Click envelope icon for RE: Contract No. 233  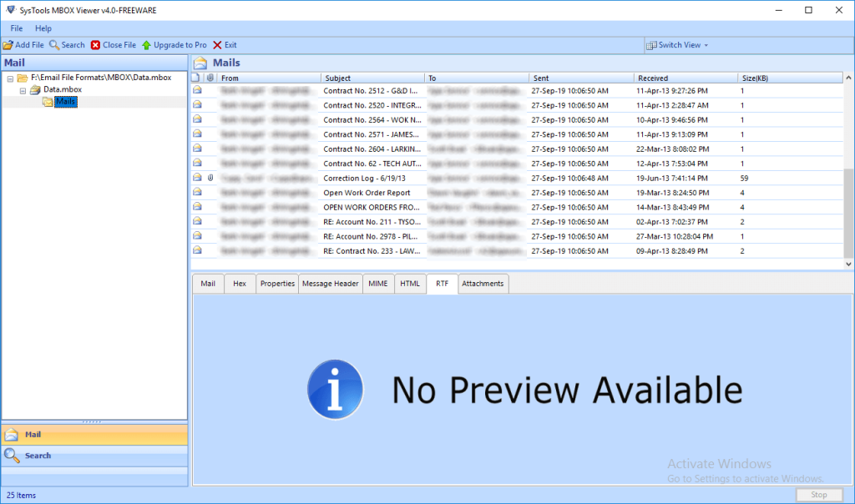coord(197,250)
